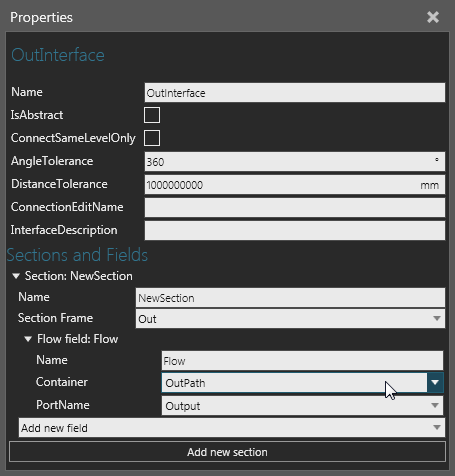
Task: Click the Flow field Name input
Action: (x=302, y=361)
